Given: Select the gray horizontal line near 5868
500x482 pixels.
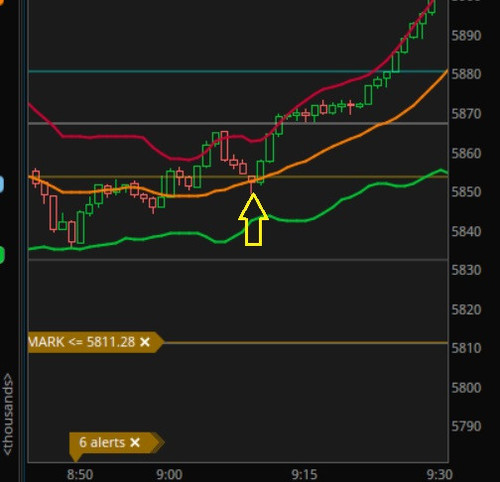Looking at the screenshot, I should [x=238, y=124].
